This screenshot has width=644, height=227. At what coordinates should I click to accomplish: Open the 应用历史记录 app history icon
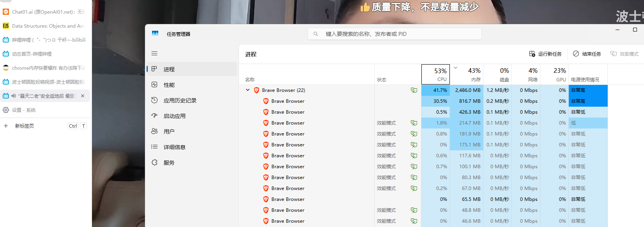tap(154, 100)
